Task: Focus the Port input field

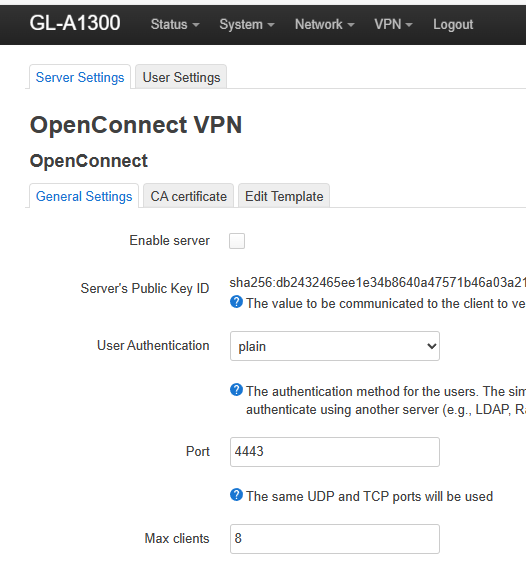Action: coord(335,452)
